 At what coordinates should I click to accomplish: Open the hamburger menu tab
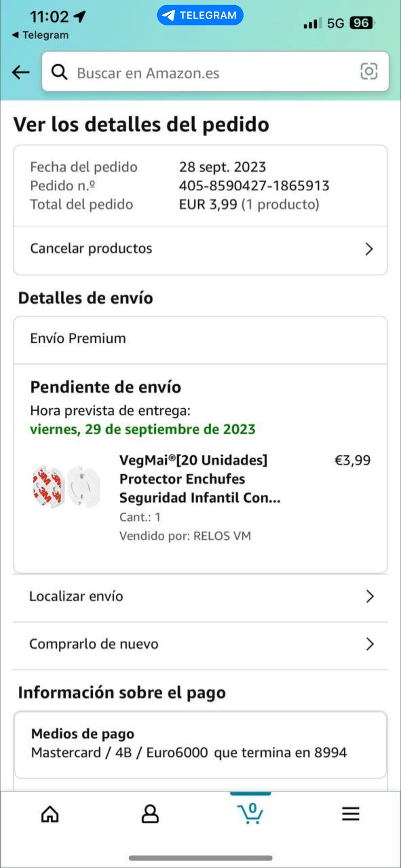point(351,814)
